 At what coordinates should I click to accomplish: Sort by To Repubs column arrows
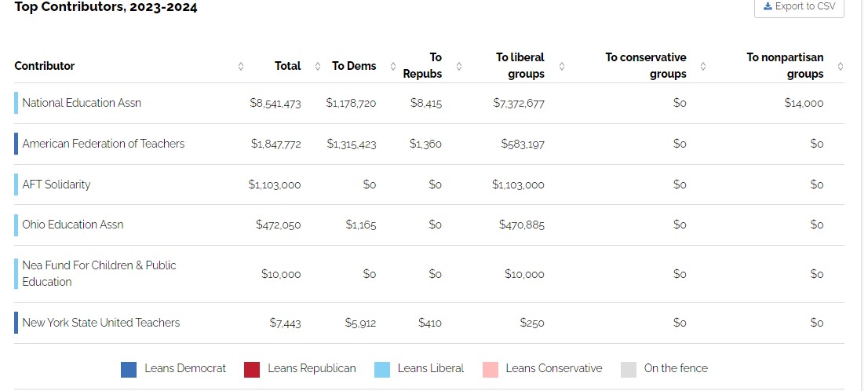tap(459, 66)
